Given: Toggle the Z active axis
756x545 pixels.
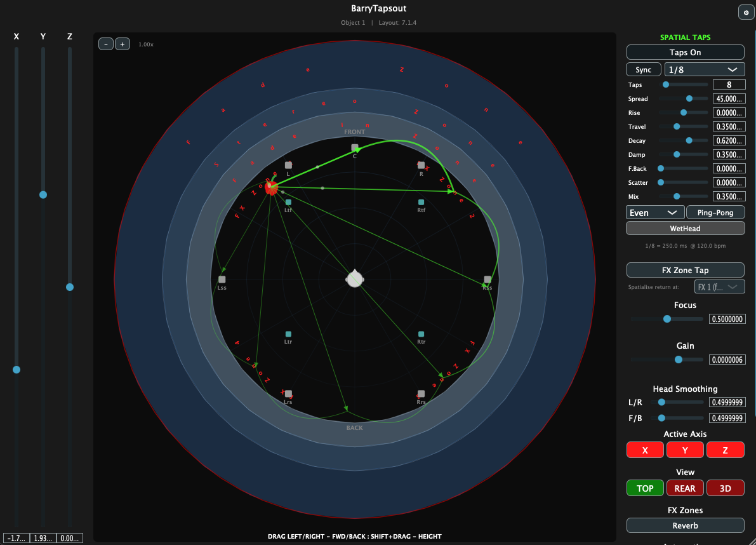Looking at the screenshot, I should pyautogui.click(x=725, y=450).
